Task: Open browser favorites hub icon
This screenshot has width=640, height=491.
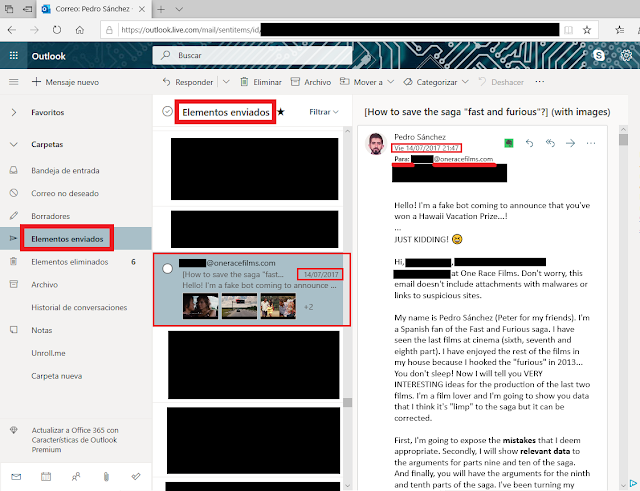Action: [619, 30]
